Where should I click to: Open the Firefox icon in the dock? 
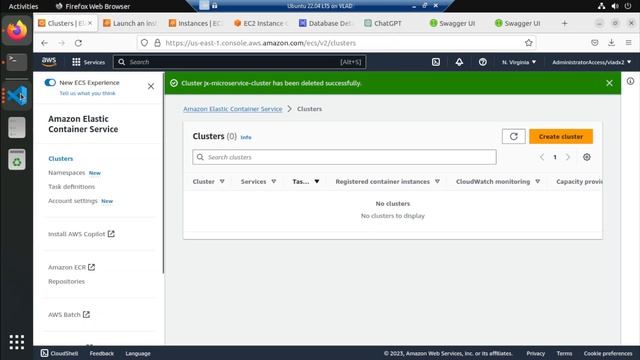tap(17, 30)
